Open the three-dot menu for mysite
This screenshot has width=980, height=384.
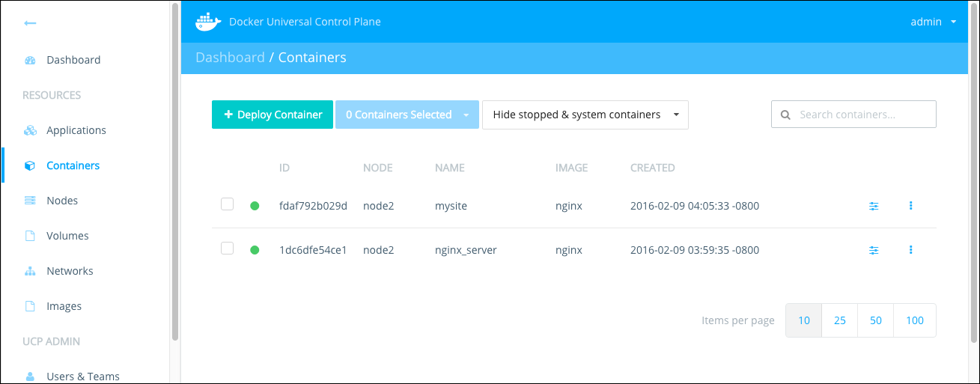click(910, 206)
